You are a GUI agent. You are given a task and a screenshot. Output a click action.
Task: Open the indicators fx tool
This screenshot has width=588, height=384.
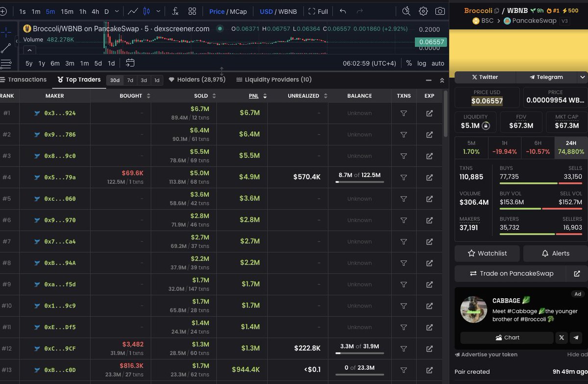click(175, 11)
